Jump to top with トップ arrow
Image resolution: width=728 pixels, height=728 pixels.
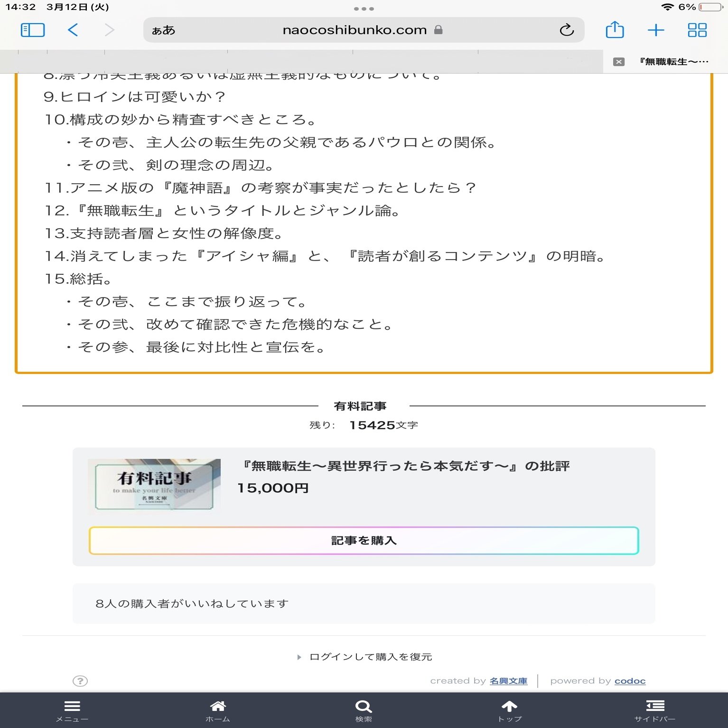[x=509, y=710]
